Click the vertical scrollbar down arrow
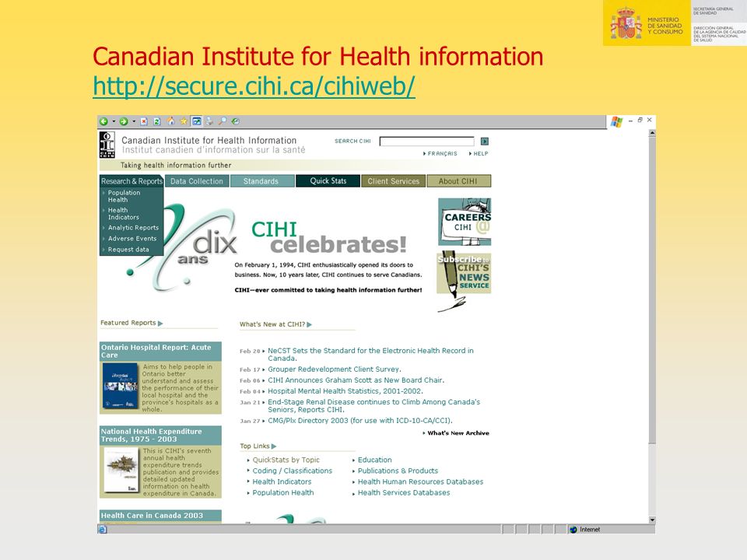This screenshot has height=560, width=747. (652, 520)
